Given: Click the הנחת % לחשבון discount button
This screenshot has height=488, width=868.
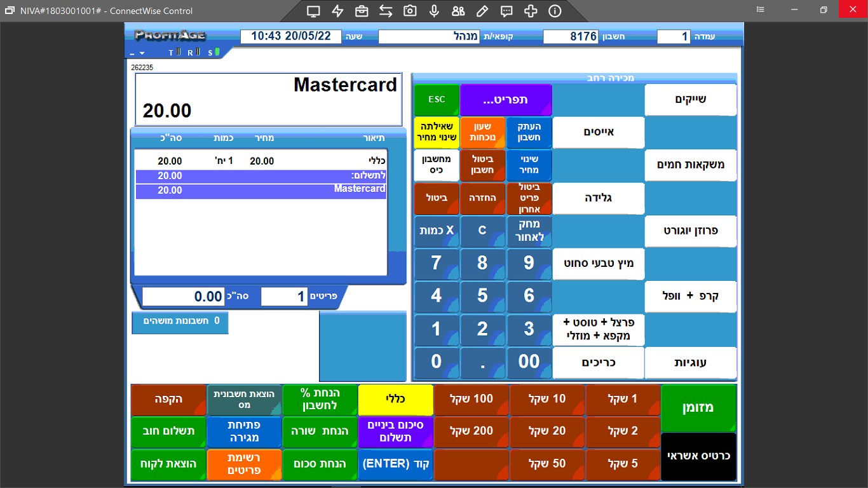Looking at the screenshot, I should click(x=320, y=400).
